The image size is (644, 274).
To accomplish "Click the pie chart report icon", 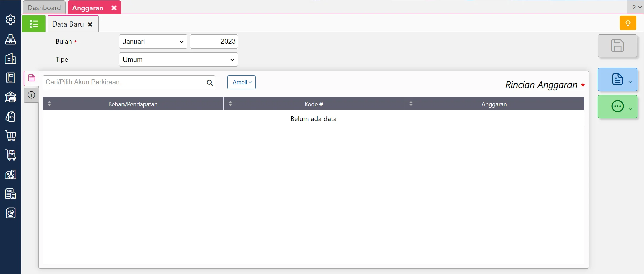I will pos(10,213).
